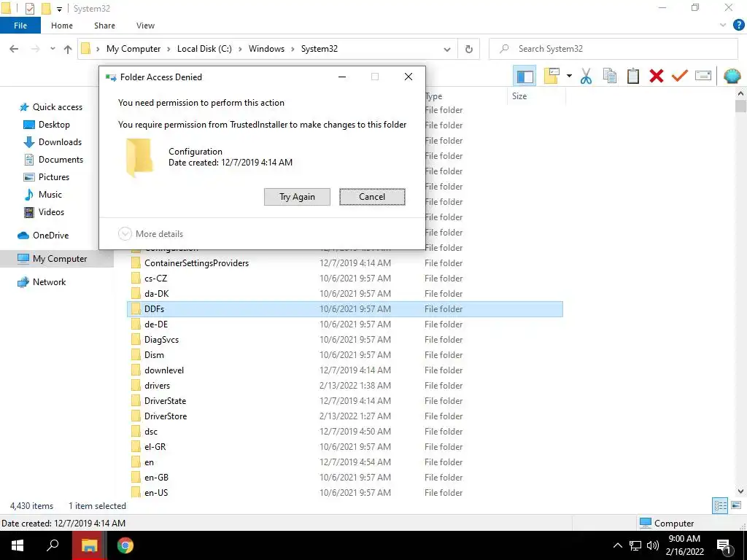Open the Action Center notifications icon

[724, 546]
